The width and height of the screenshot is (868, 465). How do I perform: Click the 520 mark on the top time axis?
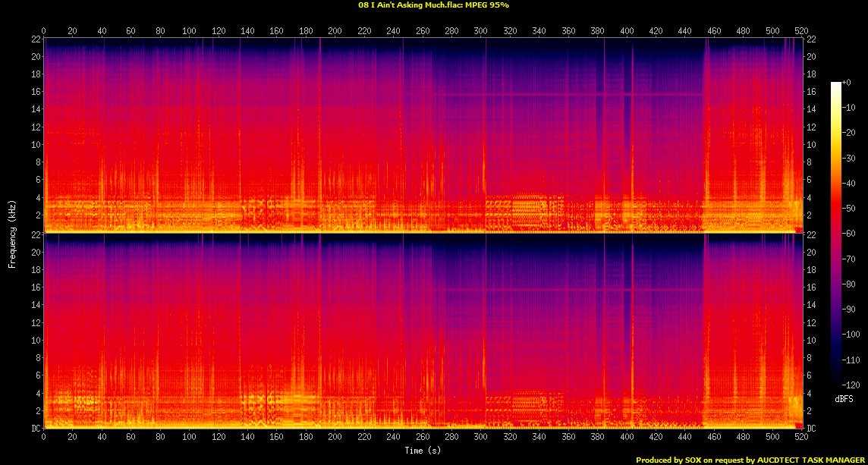point(801,31)
